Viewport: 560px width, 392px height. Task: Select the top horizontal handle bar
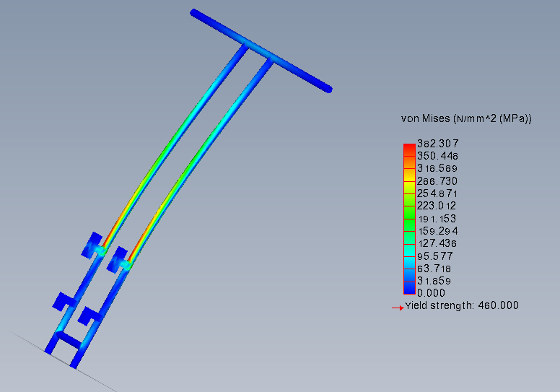click(260, 50)
